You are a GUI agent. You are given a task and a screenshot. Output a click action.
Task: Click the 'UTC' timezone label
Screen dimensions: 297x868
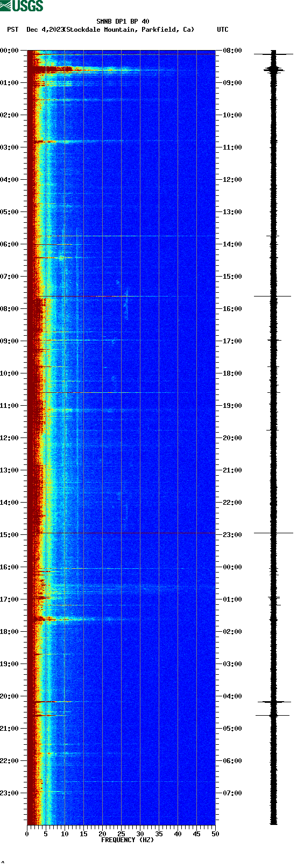click(223, 30)
